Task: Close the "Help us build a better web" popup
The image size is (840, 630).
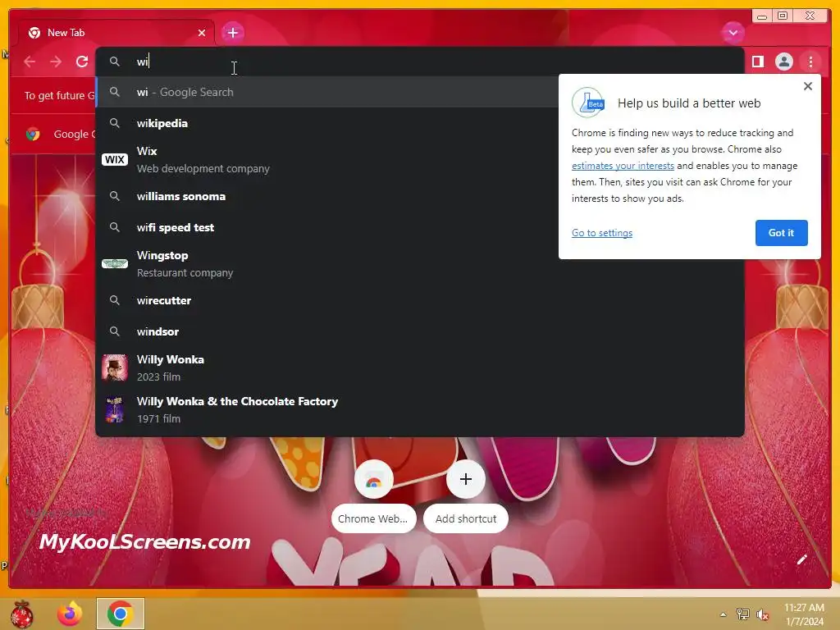Action: pos(808,86)
